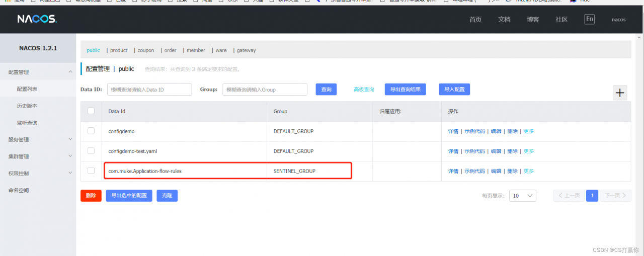Screen dimensions: 644x256
Task: Open 命名空间 in the sidebar
Action: coord(19,190)
